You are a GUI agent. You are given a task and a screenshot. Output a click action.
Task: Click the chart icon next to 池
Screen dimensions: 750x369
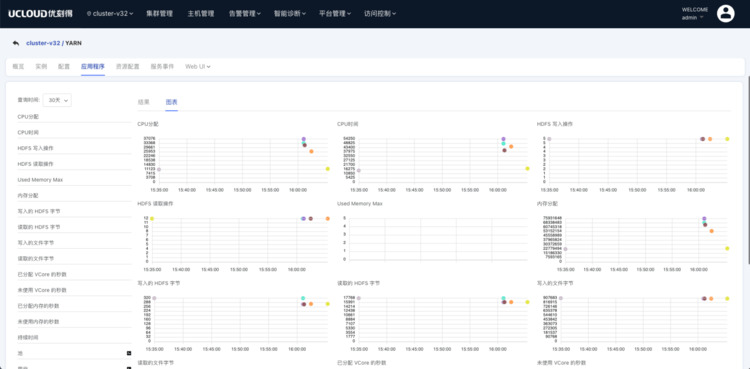129,353
